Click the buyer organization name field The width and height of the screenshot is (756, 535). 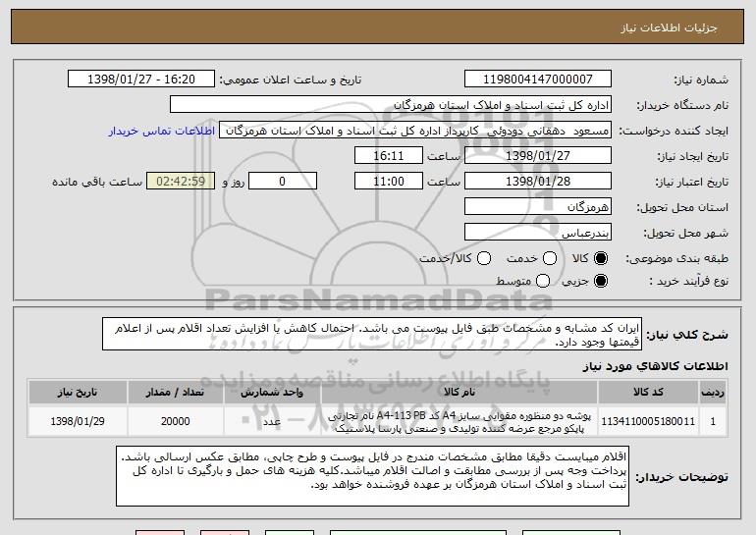pos(391,105)
